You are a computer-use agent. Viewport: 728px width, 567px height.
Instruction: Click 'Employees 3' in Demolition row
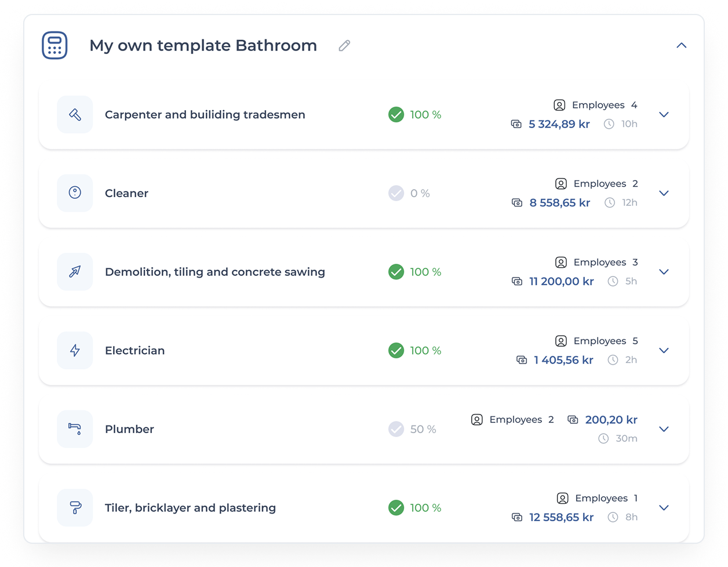click(606, 263)
